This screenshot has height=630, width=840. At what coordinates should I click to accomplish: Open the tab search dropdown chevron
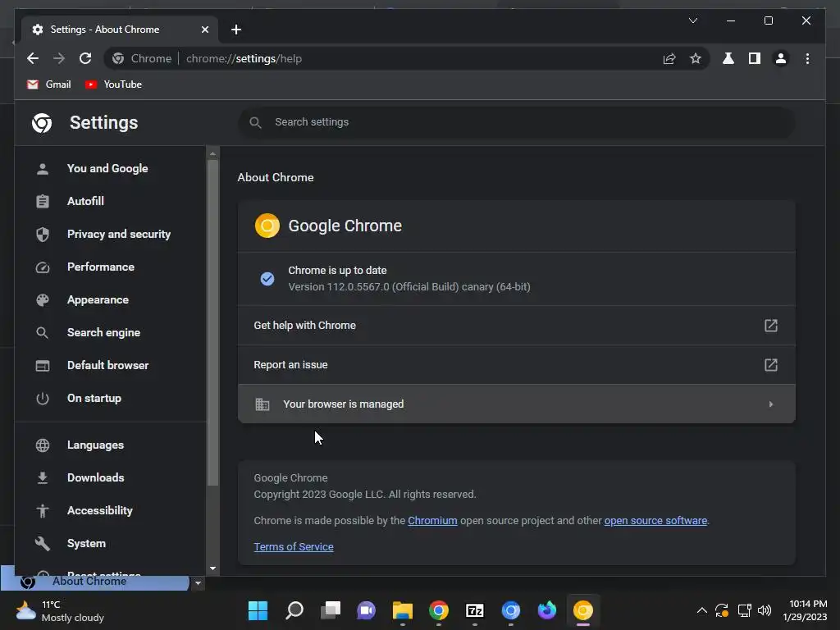[692, 21]
